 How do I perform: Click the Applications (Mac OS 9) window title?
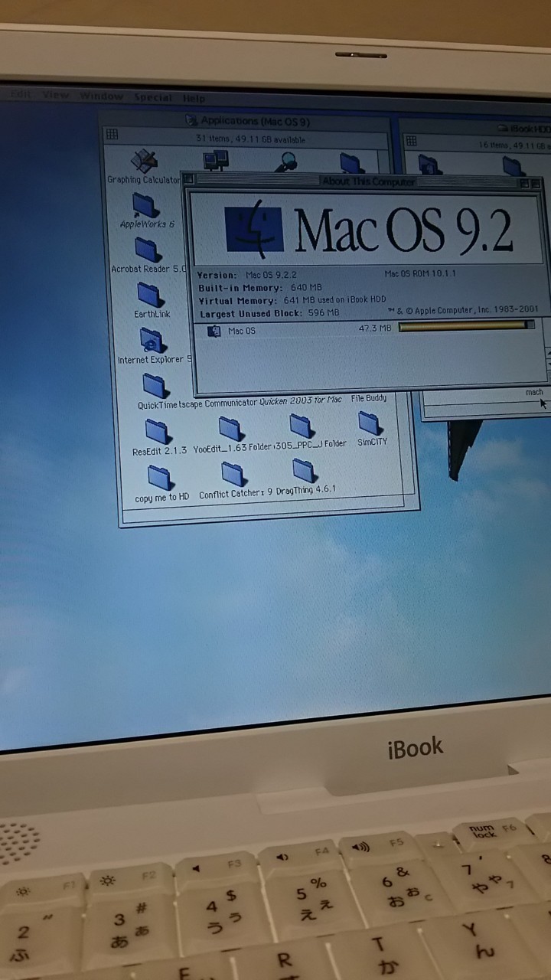coord(256,121)
